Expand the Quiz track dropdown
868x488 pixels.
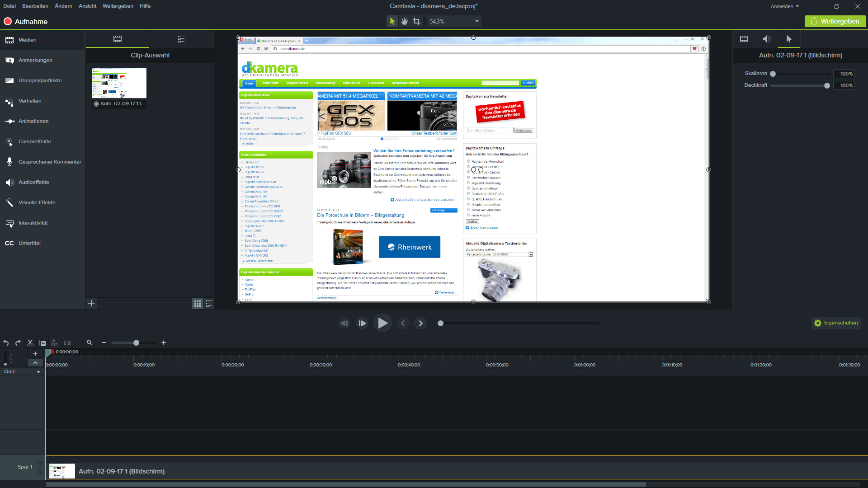pos(38,372)
